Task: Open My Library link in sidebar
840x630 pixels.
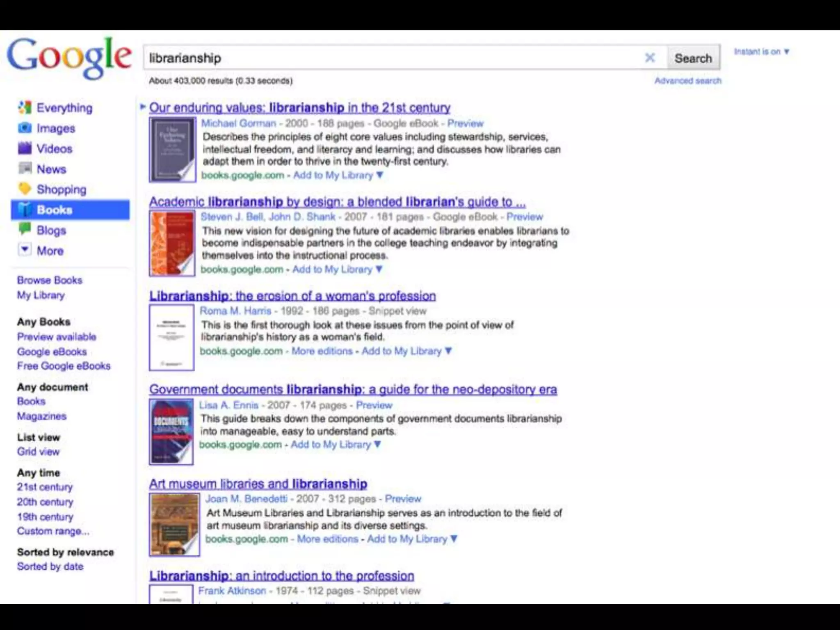Action: click(41, 295)
